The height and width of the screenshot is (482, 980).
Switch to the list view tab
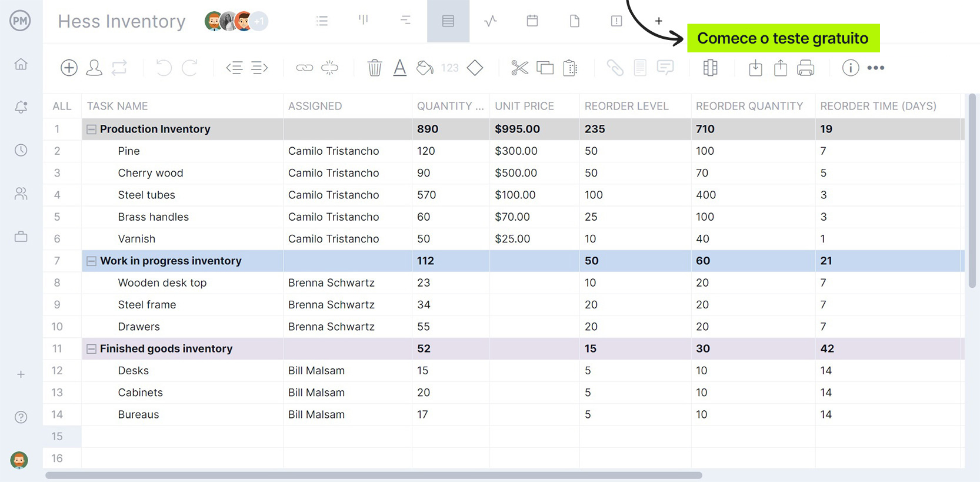pos(322,21)
